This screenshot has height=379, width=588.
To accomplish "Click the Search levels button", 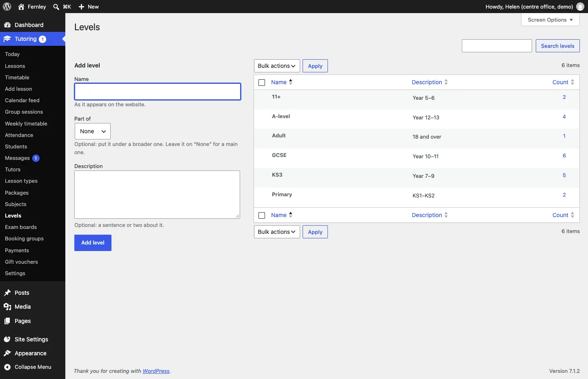I will (x=558, y=46).
